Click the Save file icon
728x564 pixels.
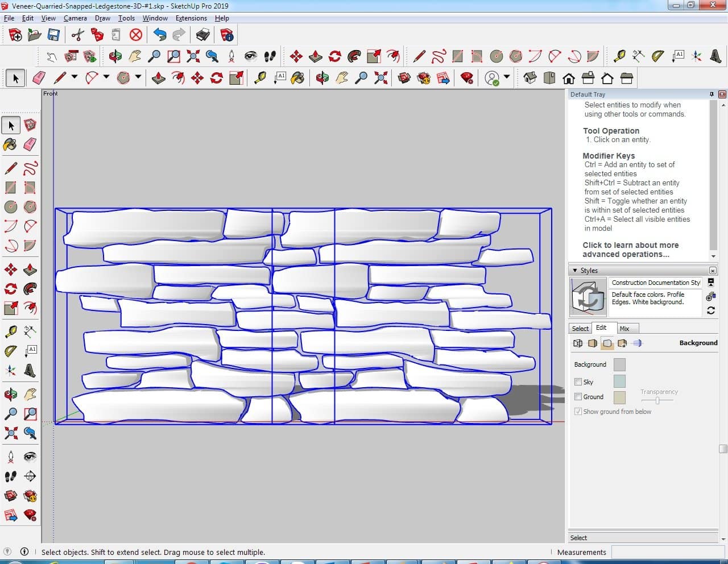click(53, 35)
